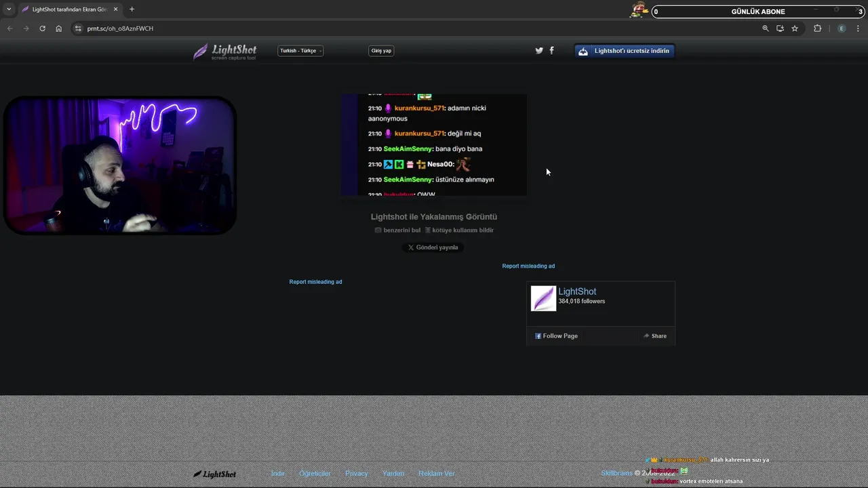
Task: Reload the page with the refresh icon
Action: (42, 28)
